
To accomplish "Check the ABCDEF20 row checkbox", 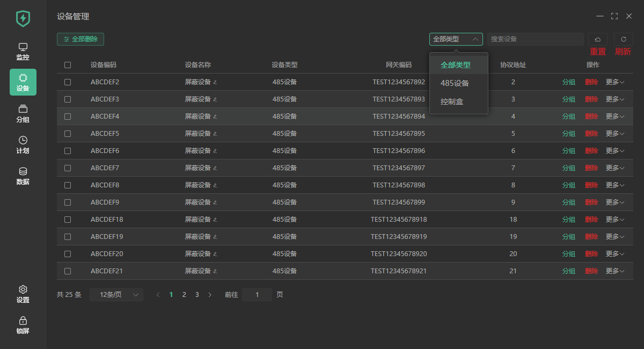I will point(68,254).
